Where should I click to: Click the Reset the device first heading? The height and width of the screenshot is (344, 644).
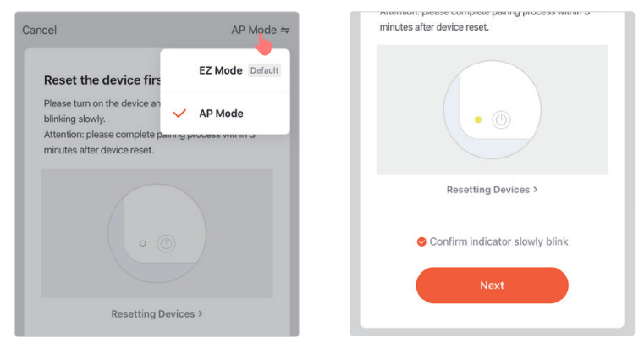tap(102, 80)
